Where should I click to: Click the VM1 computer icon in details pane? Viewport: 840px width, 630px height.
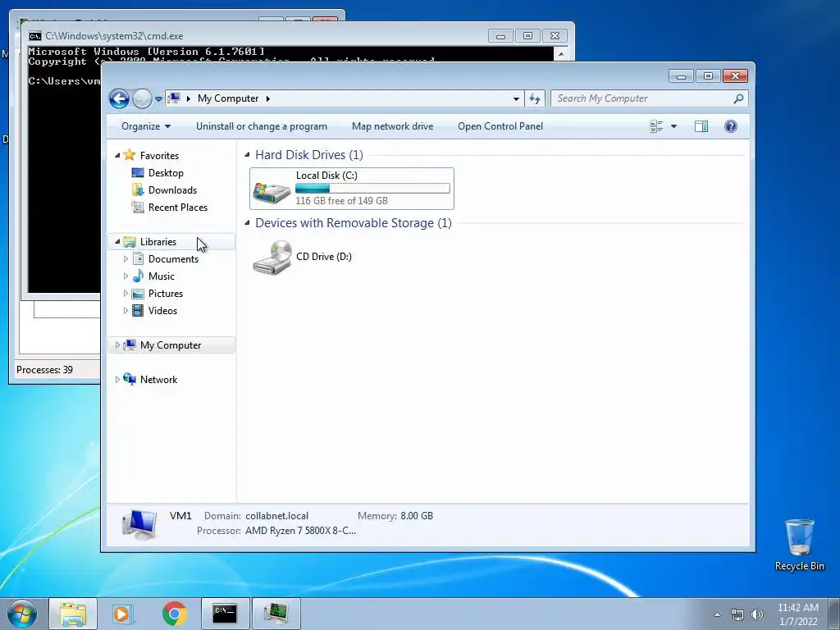(x=139, y=524)
